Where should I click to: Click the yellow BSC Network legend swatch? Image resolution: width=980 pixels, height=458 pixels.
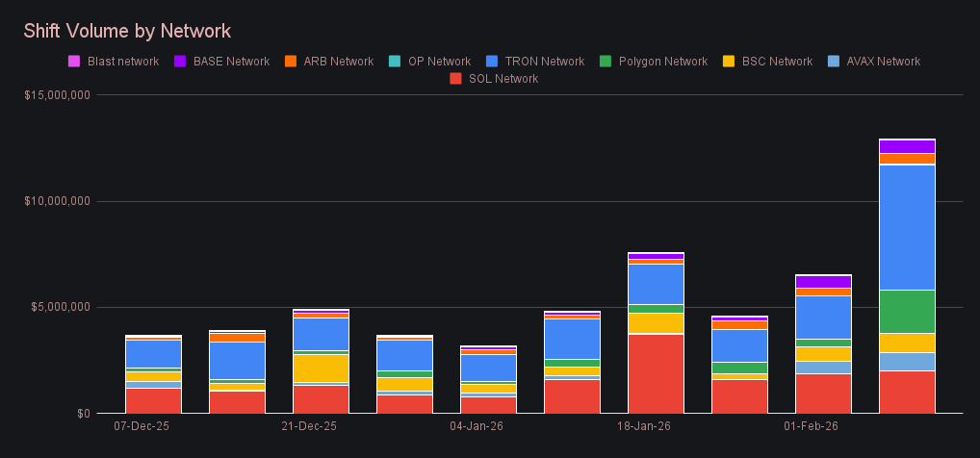coord(729,62)
